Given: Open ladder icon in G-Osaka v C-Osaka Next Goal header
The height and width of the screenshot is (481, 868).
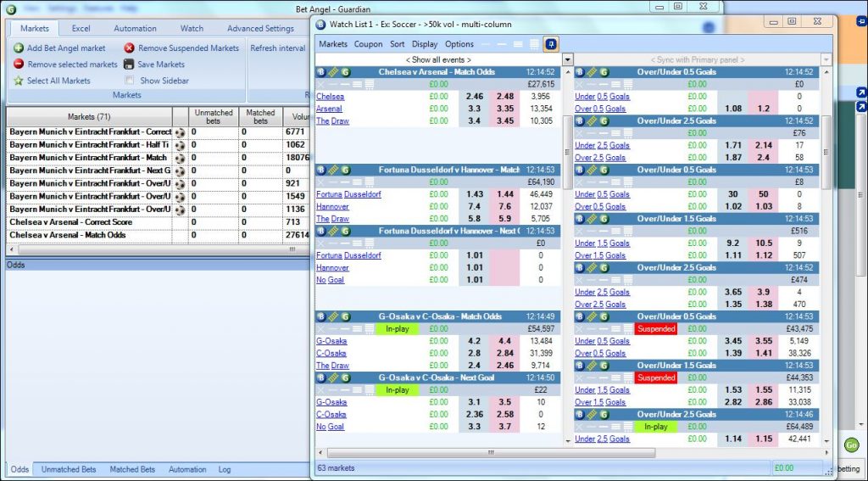Looking at the screenshot, I should tap(332, 378).
